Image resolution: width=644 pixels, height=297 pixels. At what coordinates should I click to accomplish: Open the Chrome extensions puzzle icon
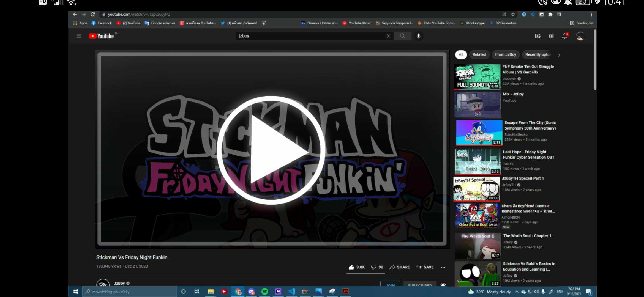550,14
